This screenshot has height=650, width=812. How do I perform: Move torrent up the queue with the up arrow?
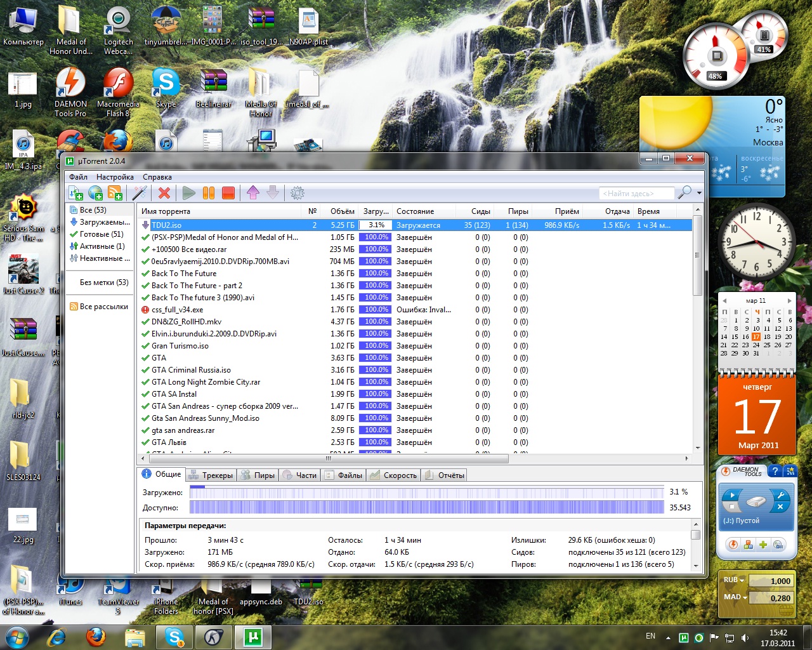(253, 193)
